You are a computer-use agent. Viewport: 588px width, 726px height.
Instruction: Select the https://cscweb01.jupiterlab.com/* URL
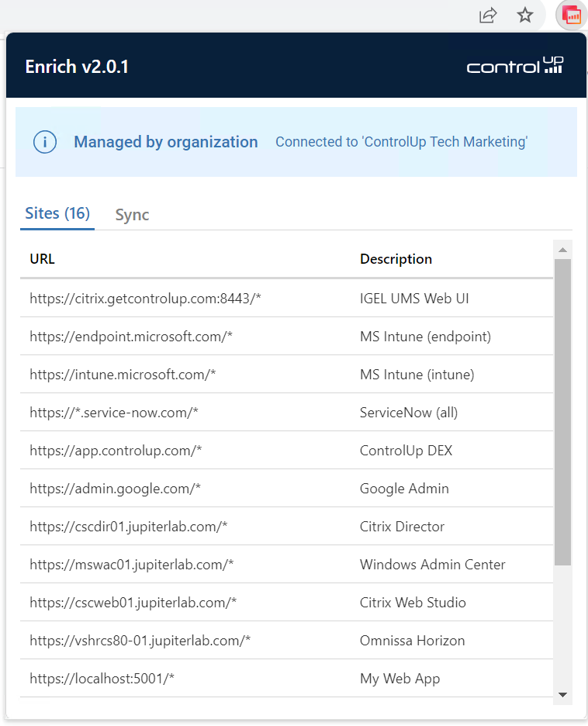(133, 603)
